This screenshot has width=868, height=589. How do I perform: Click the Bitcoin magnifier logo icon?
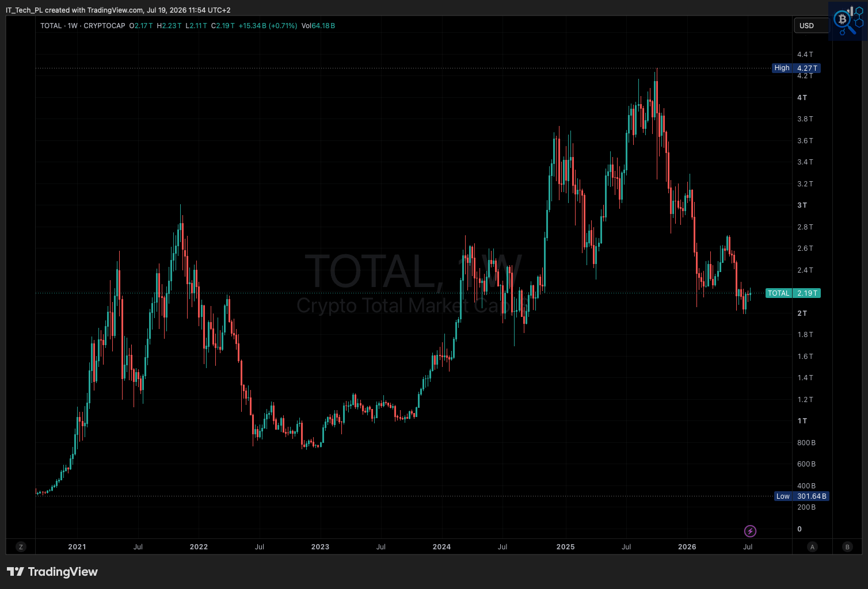point(848,21)
